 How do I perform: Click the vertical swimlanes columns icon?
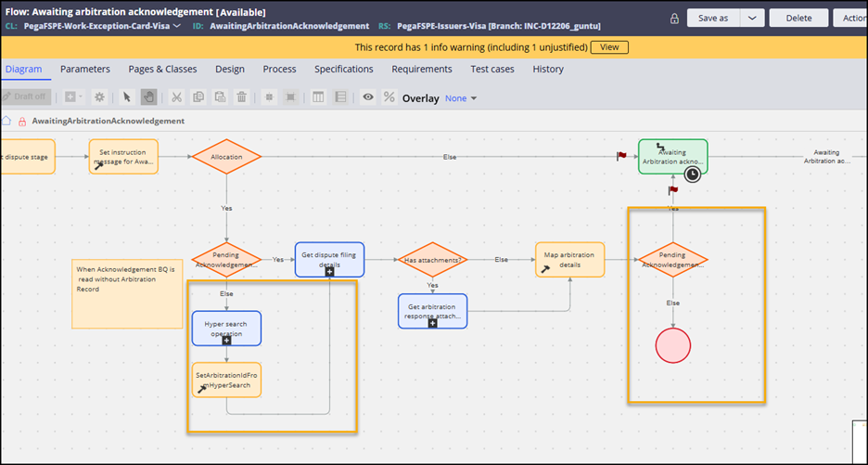(x=318, y=97)
